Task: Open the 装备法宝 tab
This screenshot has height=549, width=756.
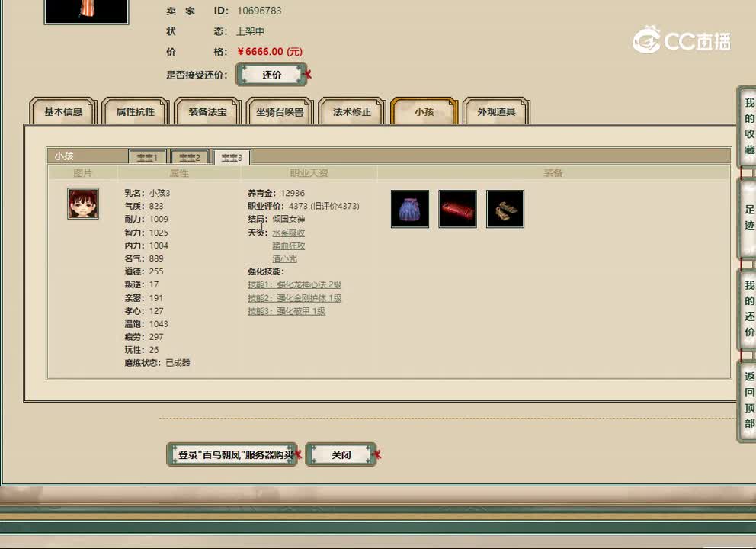Action: pos(207,111)
